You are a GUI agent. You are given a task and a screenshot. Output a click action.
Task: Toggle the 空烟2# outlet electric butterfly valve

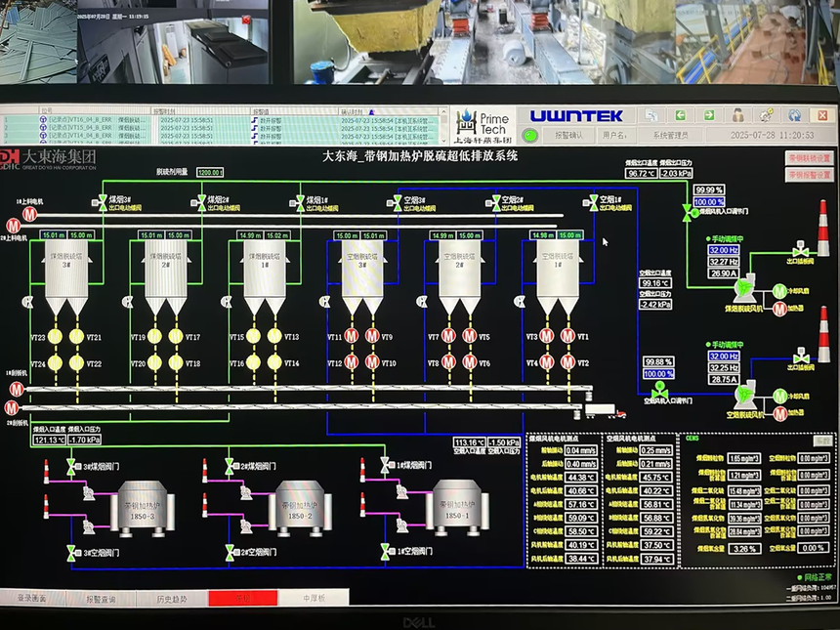[495, 203]
